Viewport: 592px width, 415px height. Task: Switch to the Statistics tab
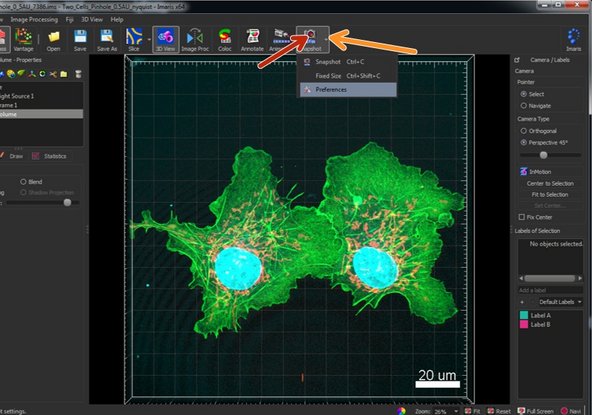point(49,156)
